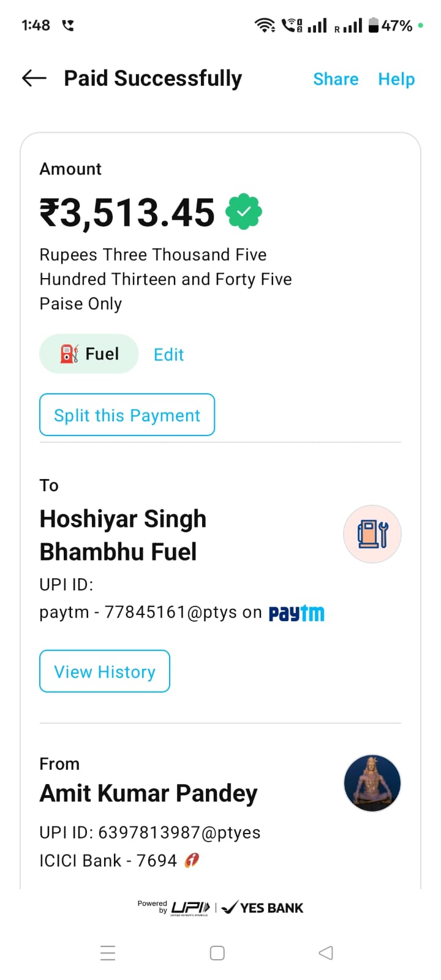Tap the ICICI Bank logo icon

pos(192,861)
